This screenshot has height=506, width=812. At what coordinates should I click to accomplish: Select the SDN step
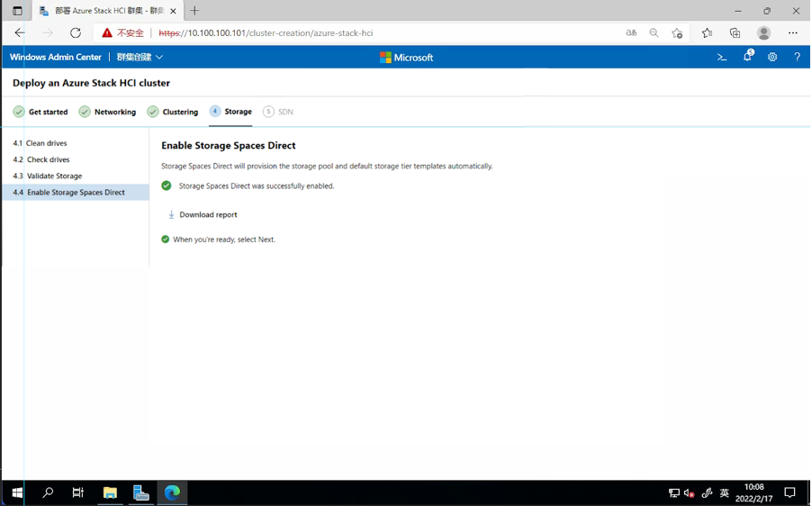(x=278, y=112)
